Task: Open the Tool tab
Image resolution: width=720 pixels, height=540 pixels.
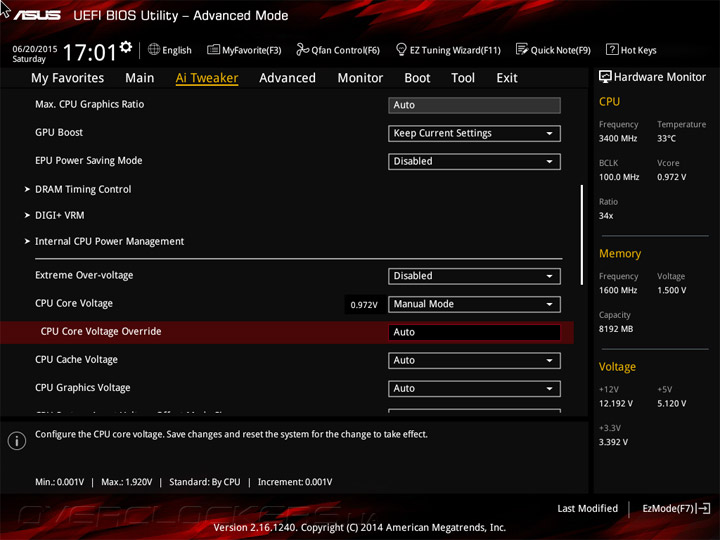Action: click(463, 78)
